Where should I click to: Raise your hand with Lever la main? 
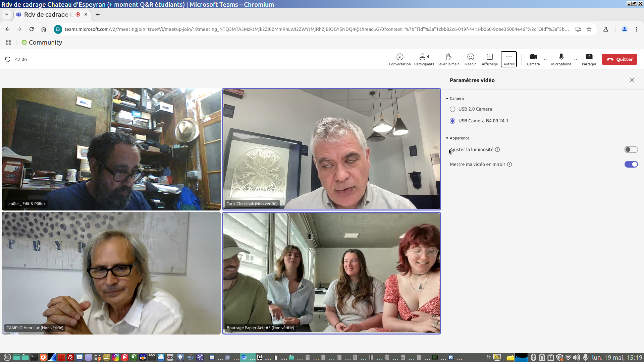[448, 59]
